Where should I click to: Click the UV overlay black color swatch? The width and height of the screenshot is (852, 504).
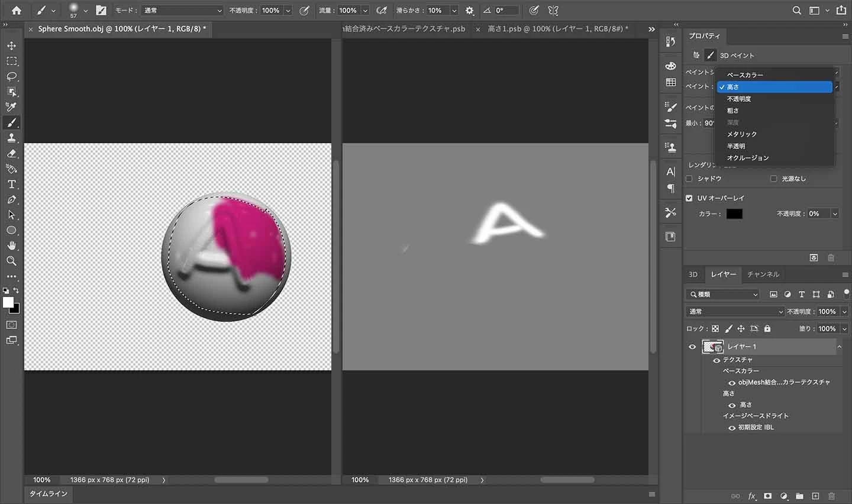734,214
